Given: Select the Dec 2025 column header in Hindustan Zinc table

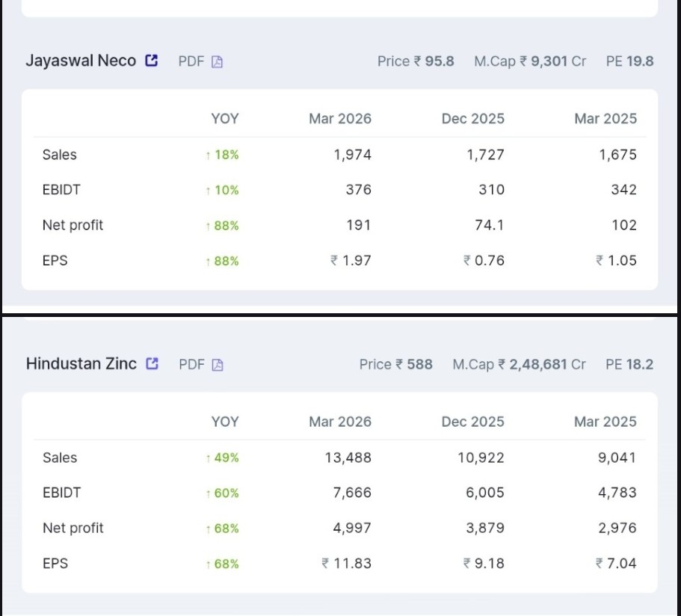Looking at the screenshot, I should tap(472, 422).
